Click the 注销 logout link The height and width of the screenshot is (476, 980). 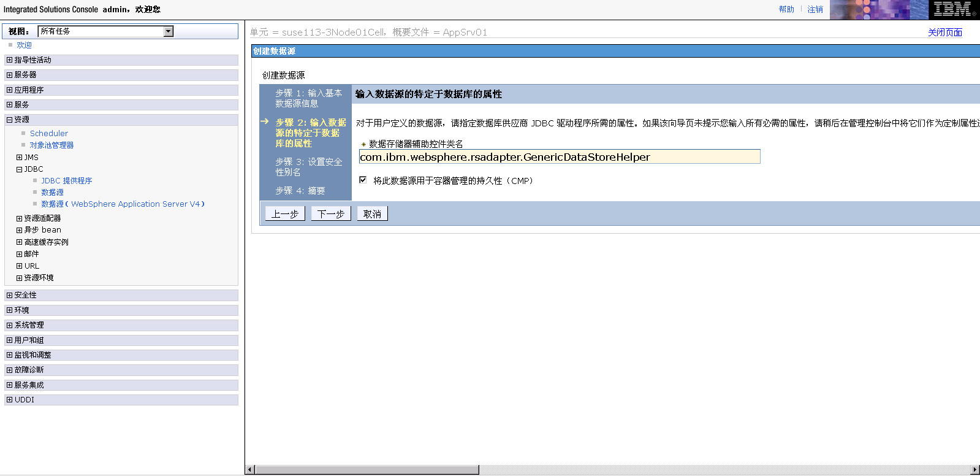(x=815, y=9)
